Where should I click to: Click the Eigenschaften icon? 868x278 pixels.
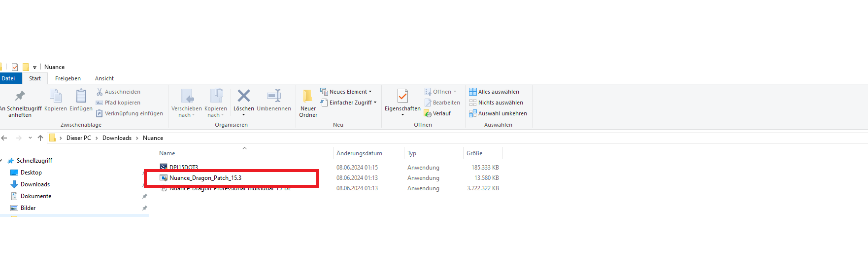pyautogui.click(x=402, y=96)
